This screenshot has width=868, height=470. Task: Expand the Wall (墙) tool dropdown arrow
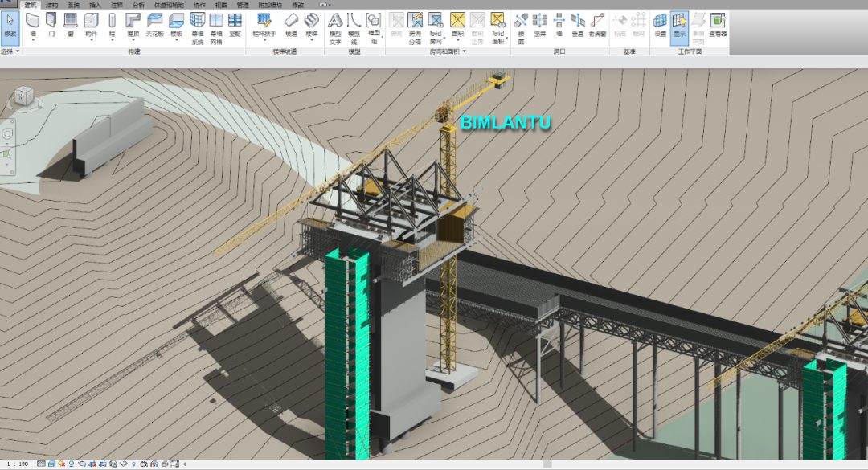33,40
